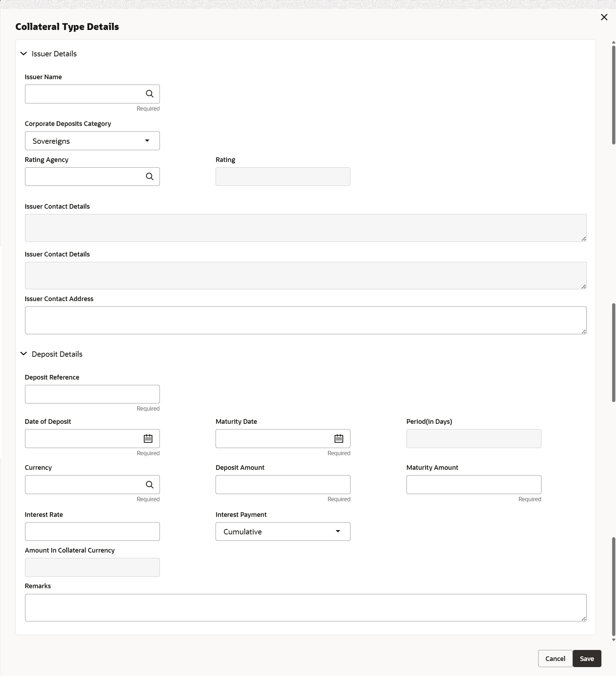Click Amount In Collateral Currency field
This screenshot has width=616, height=676.
click(92, 567)
